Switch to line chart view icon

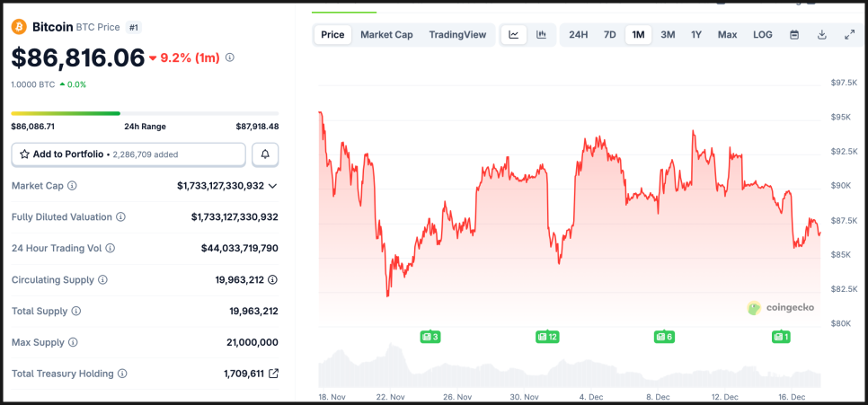coord(513,35)
